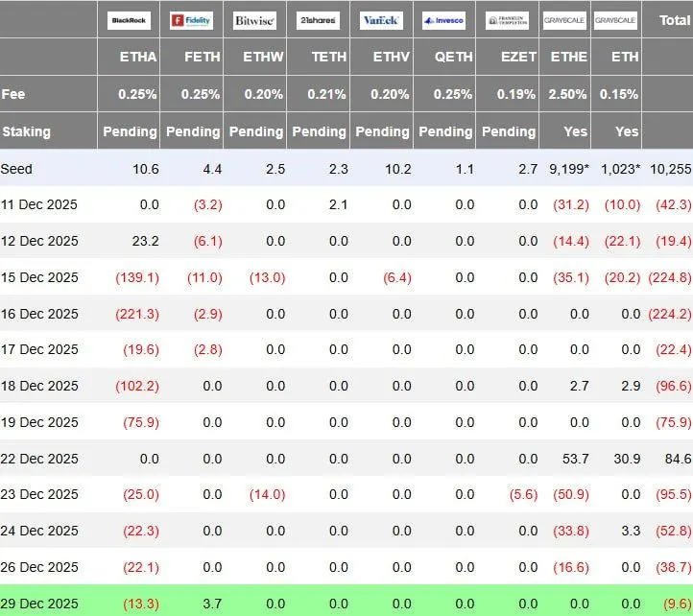Select the Total column header
This screenshot has height=616, width=693.
pyautogui.click(x=671, y=19)
